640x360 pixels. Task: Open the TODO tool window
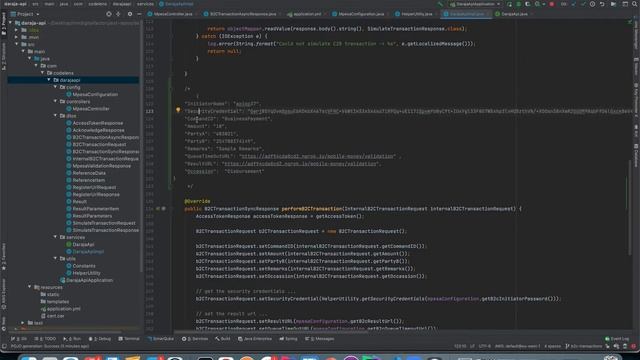tap(45, 339)
